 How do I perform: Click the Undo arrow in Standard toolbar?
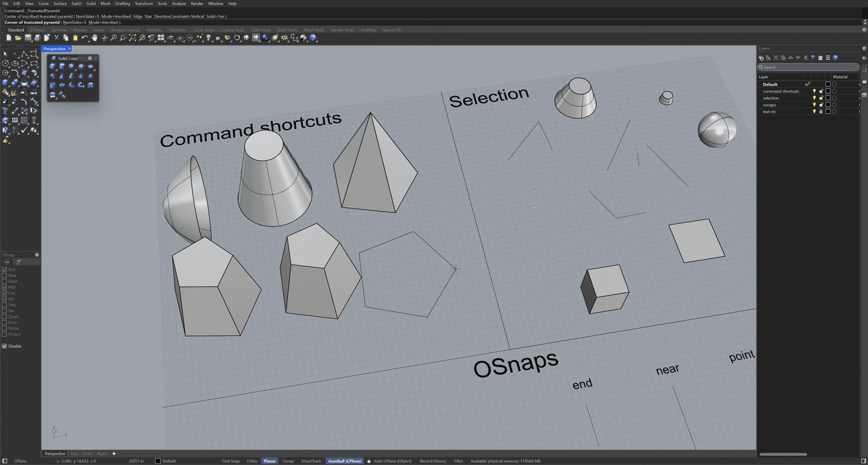[x=85, y=38]
